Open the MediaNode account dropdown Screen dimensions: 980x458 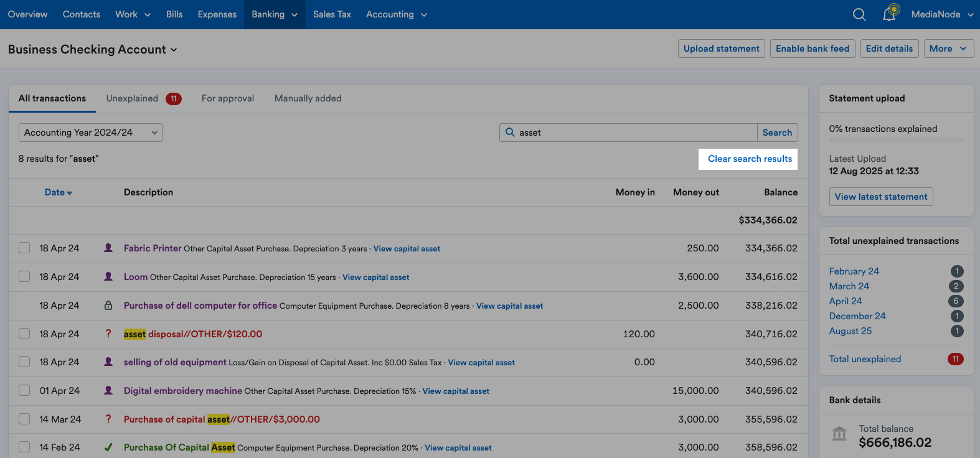click(x=942, y=14)
